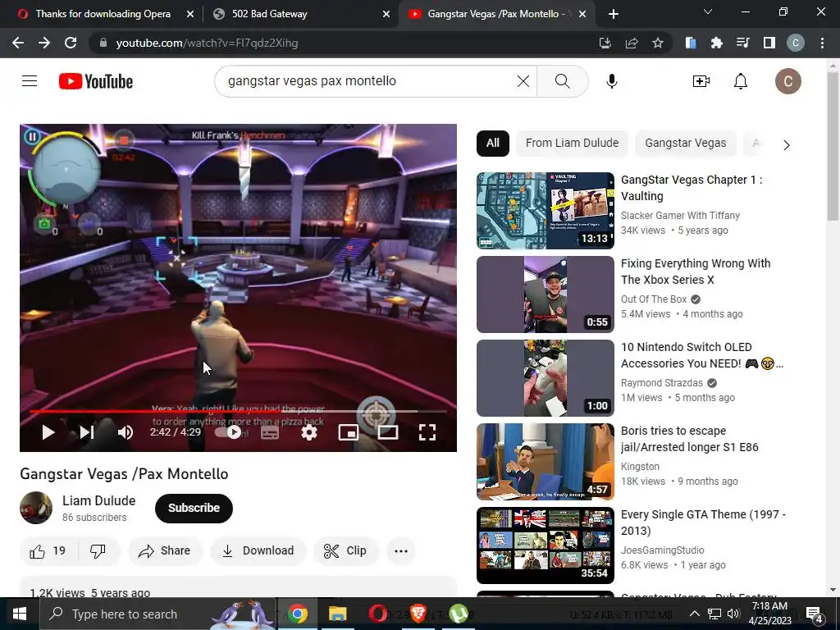Open Liam Dulude channel name
The width and height of the screenshot is (840, 630).
point(99,501)
